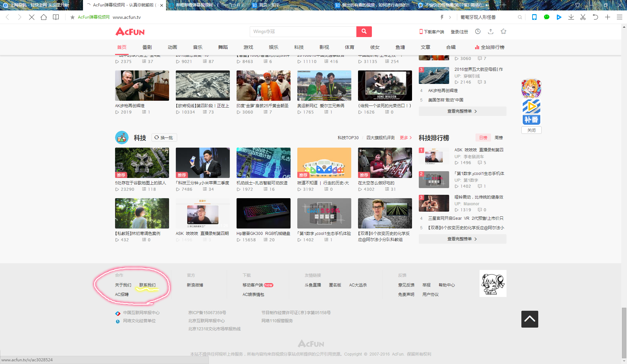Open 全站排行榜 in navigation bar
Image resolution: width=627 pixels, height=364 pixels.
point(490,47)
